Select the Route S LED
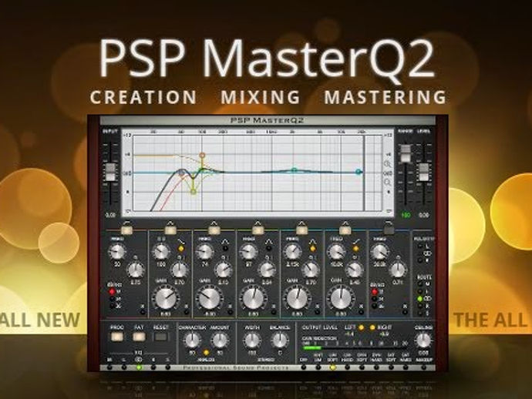Screen dimensions: 532x399 pyautogui.click(x=420, y=313)
